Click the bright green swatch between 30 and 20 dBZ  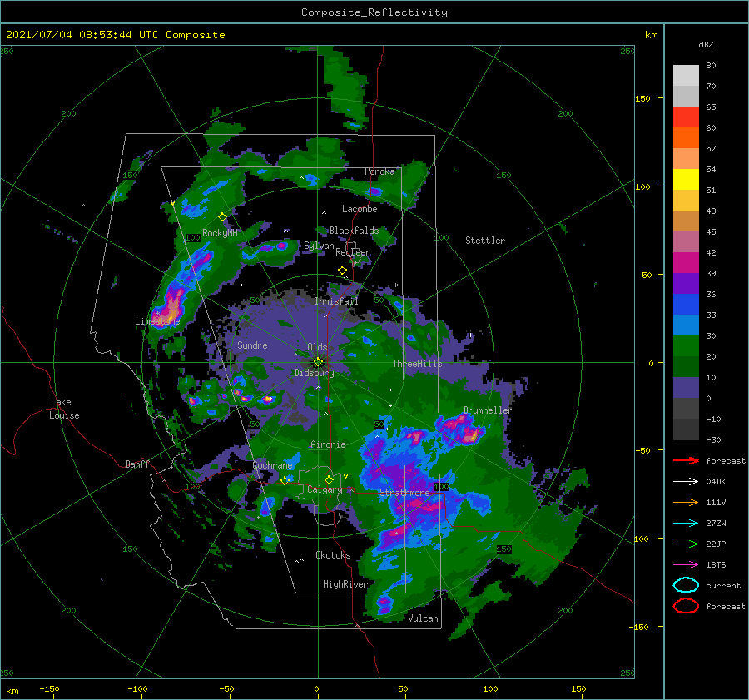686,345
